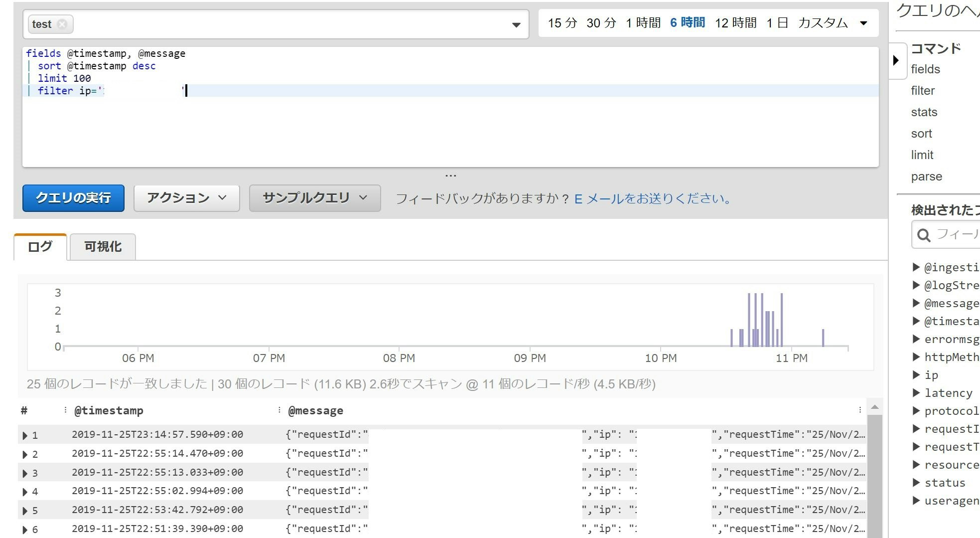Choose the stats command in help panel
Image resolution: width=980 pixels, height=538 pixels.
point(924,112)
